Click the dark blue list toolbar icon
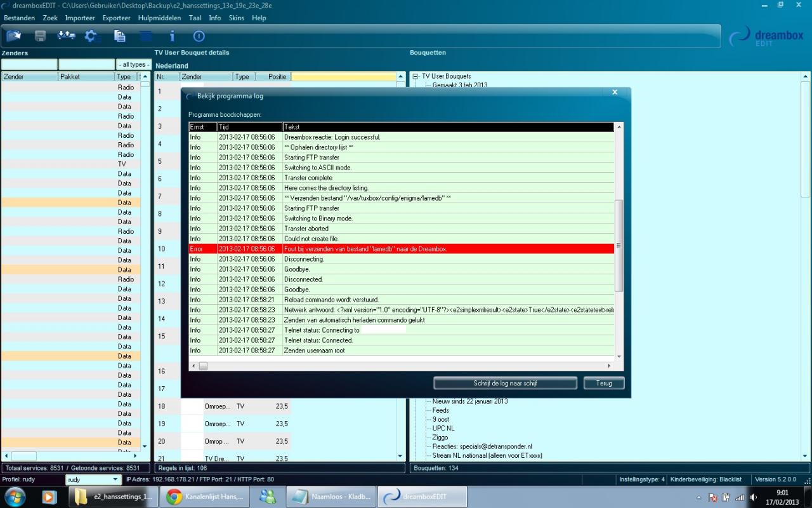Screen dimensions: 812x508 (146, 36)
